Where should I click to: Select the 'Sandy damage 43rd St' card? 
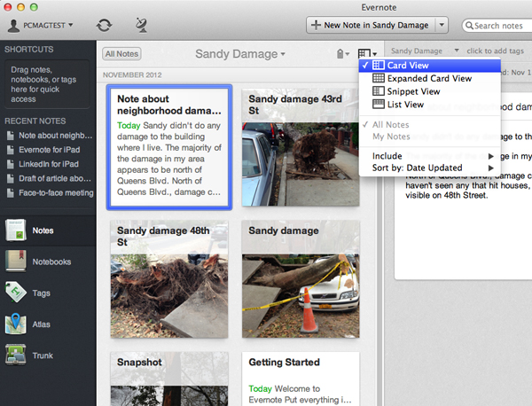301,147
